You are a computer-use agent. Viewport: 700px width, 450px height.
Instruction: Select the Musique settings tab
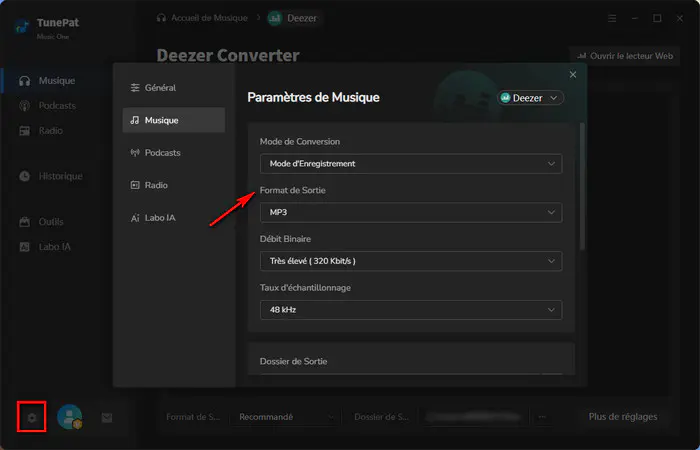[174, 120]
